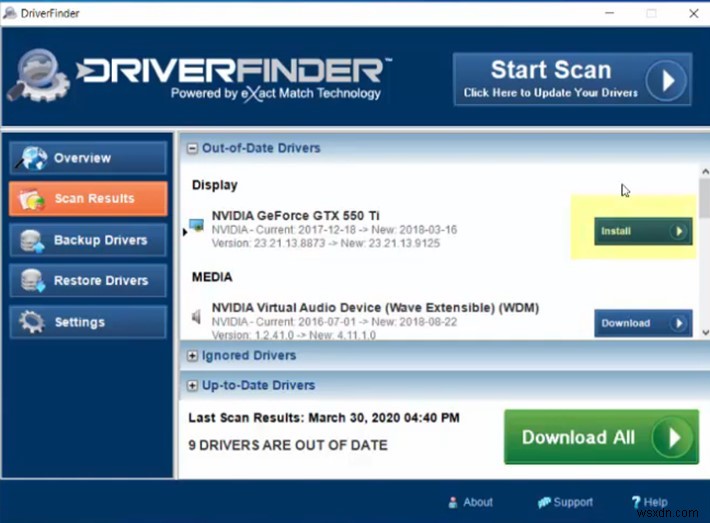The image size is (710, 523).
Task: Click the Scan Results clipboard icon
Action: click(31, 199)
